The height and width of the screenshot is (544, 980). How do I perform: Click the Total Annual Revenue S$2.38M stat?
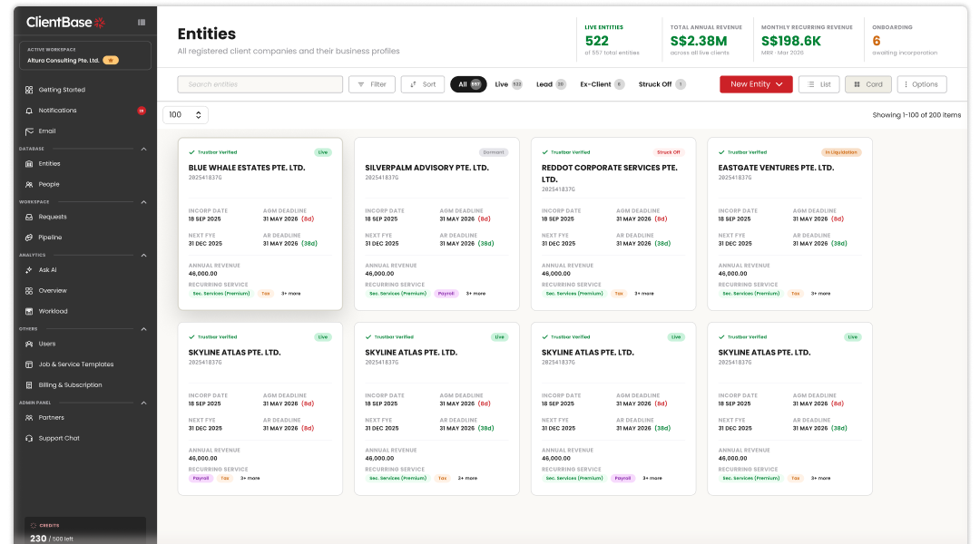point(706,40)
